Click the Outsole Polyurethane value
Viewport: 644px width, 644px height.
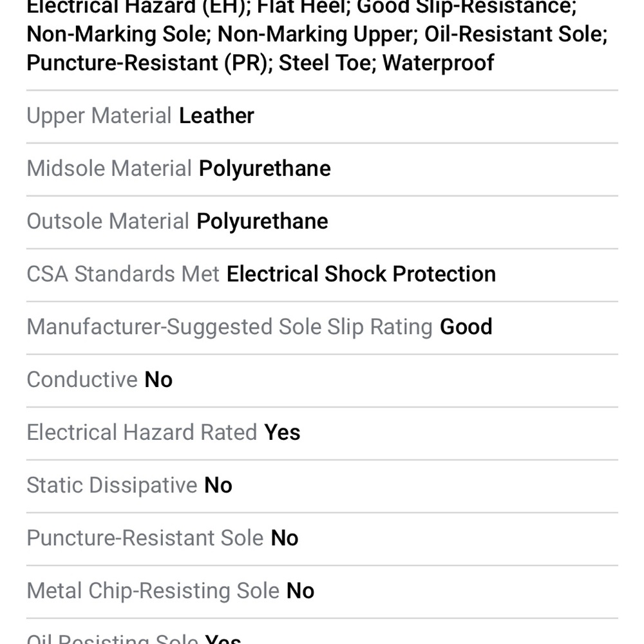262,222
